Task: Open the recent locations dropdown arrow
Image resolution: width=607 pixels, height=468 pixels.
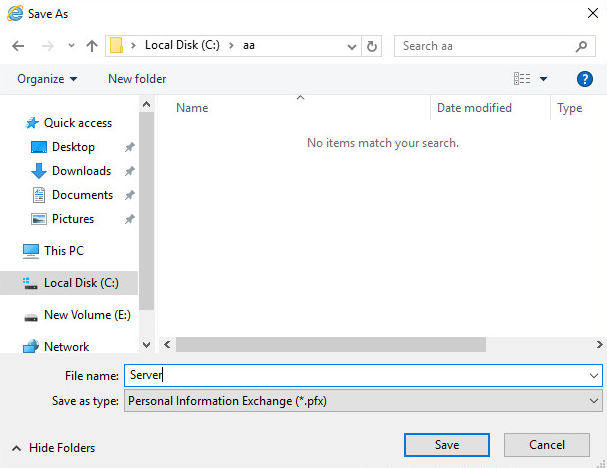Action: coord(71,46)
